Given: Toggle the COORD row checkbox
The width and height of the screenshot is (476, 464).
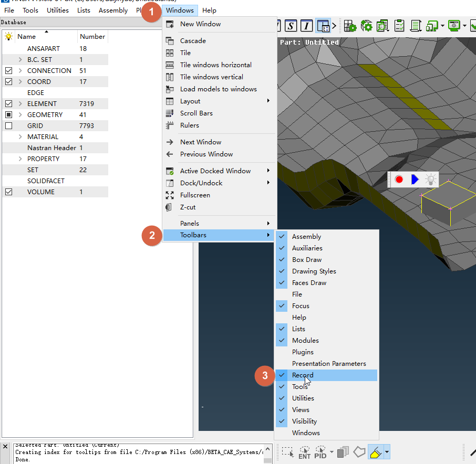Looking at the screenshot, I should tap(9, 81).
